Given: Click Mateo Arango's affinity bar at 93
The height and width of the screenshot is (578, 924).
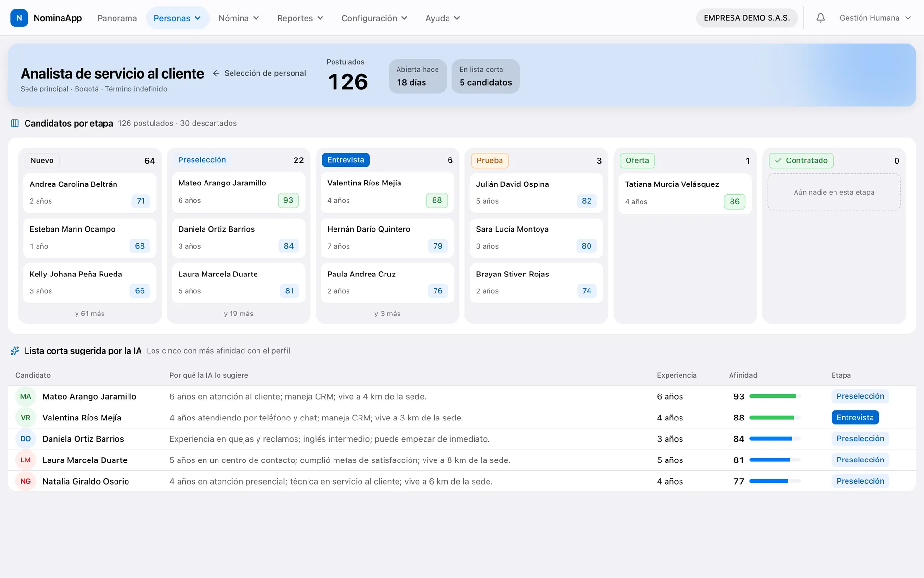Looking at the screenshot, I should [775, 396].
